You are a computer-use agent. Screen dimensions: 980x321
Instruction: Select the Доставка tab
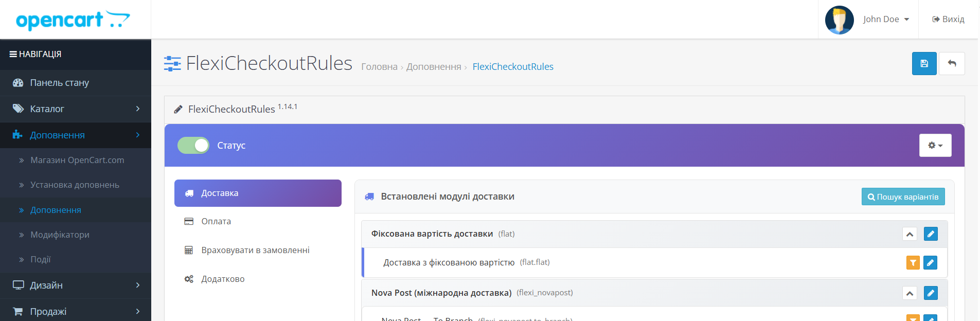tap(258, 193)
